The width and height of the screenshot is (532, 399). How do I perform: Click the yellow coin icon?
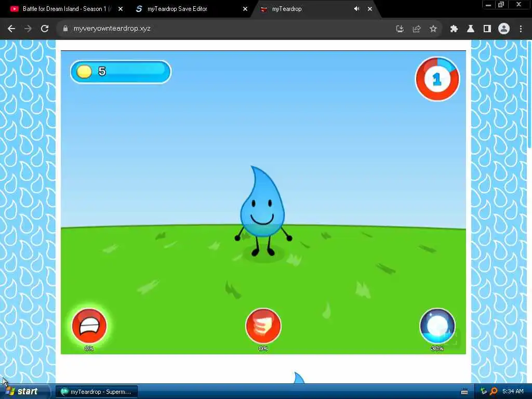tap(84, 72)
